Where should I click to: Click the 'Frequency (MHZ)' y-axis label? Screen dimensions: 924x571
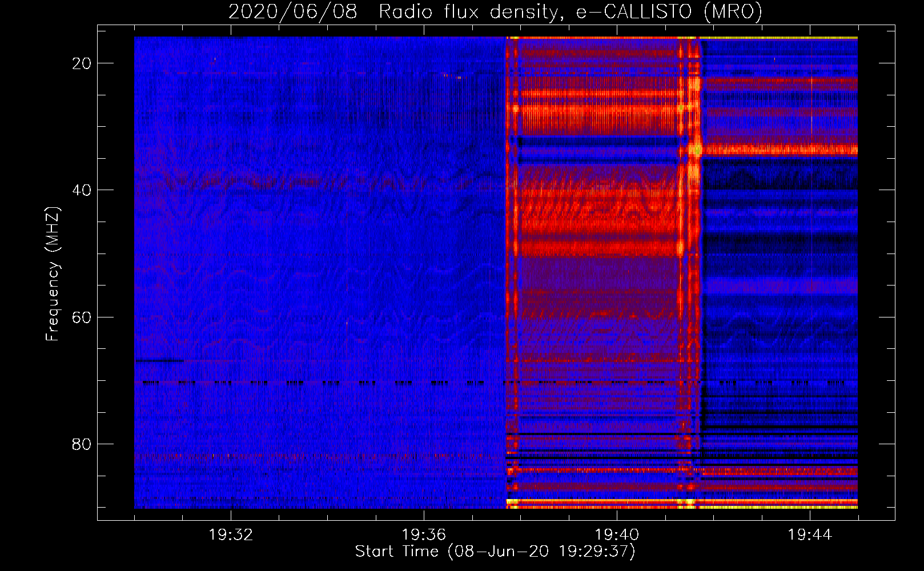coord(53,274)
